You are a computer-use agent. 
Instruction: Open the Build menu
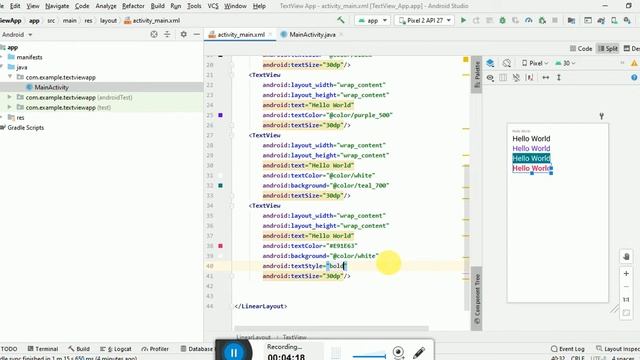[158, 6]
